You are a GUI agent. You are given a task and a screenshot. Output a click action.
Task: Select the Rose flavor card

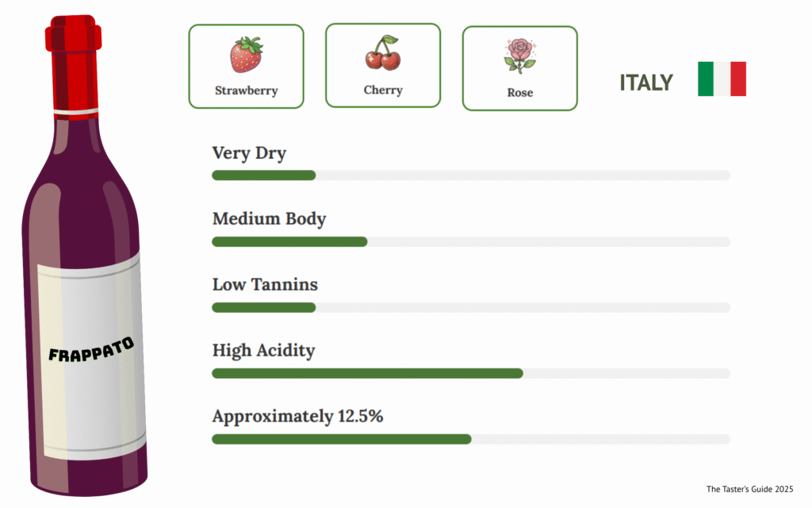click(520, 68)
